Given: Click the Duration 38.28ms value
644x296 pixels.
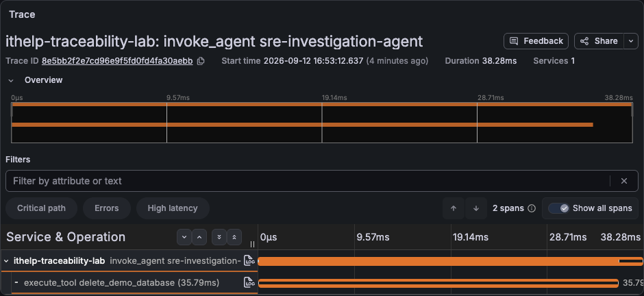Looking at the screenshot, I should (x=499, y=61).
